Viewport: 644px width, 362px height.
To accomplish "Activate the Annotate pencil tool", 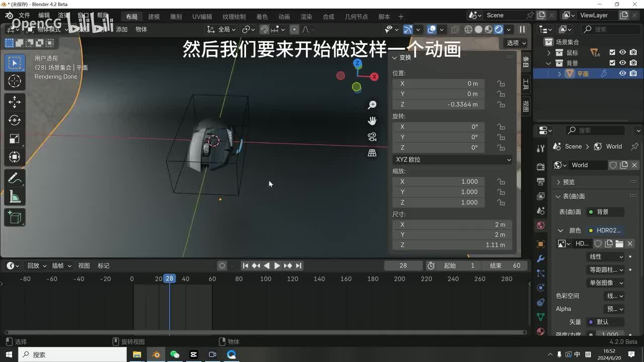I will pos(15,178).
